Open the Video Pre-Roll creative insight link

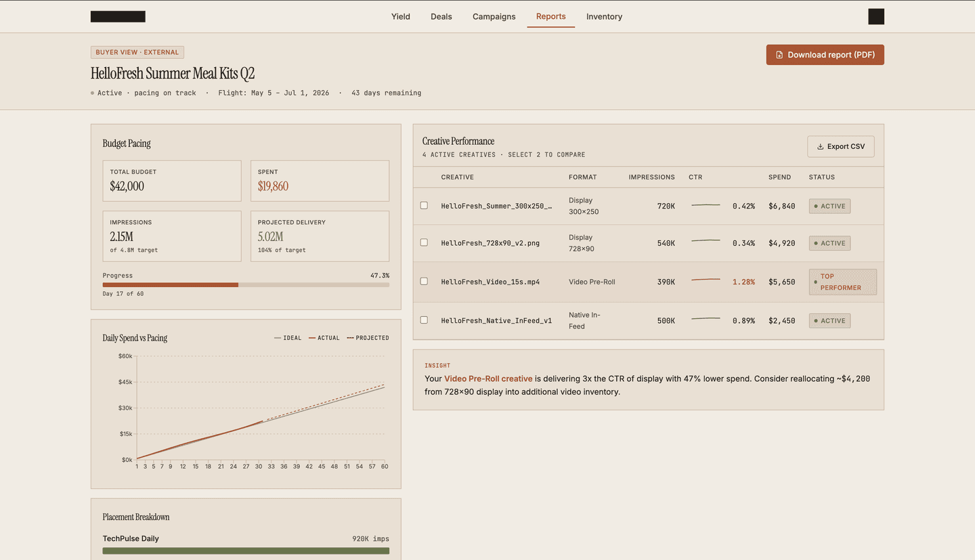coord(488,379)
